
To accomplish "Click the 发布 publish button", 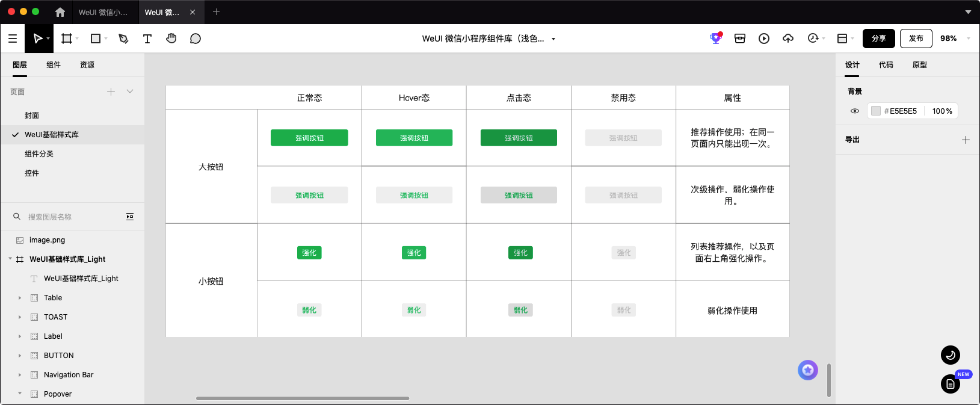I will (916, 39).
